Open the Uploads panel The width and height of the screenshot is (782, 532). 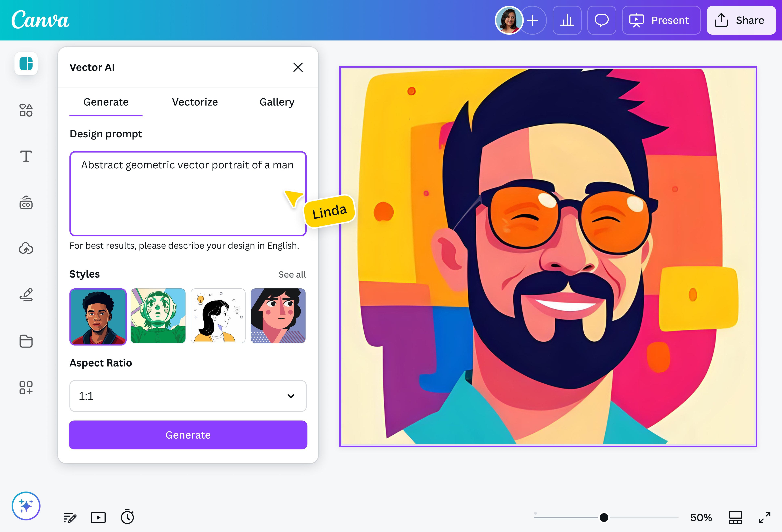coord(26,248)
